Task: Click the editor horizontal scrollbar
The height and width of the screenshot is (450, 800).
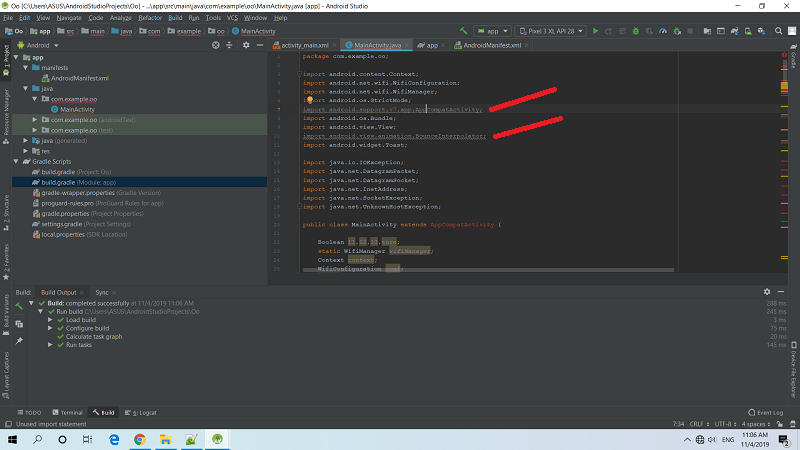Action: 488,270
